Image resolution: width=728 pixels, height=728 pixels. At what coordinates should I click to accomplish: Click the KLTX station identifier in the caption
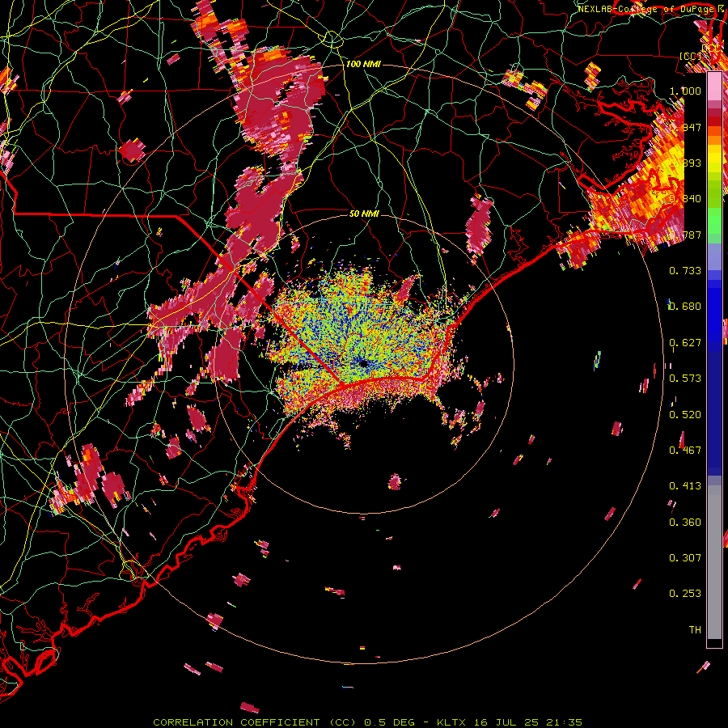point(451,722)
